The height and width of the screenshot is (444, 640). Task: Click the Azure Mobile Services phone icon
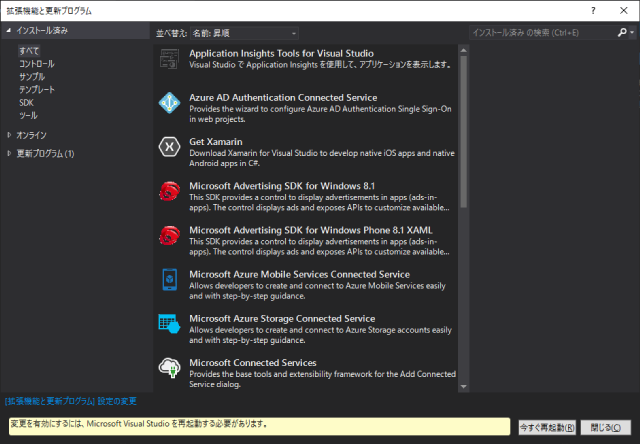(169, 280)
